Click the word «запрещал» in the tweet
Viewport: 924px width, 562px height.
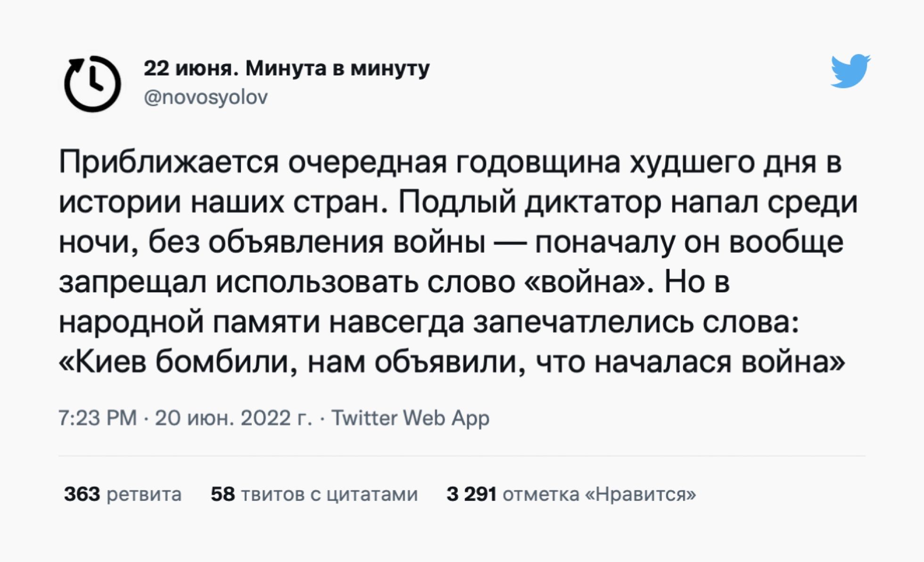[132, 282]
